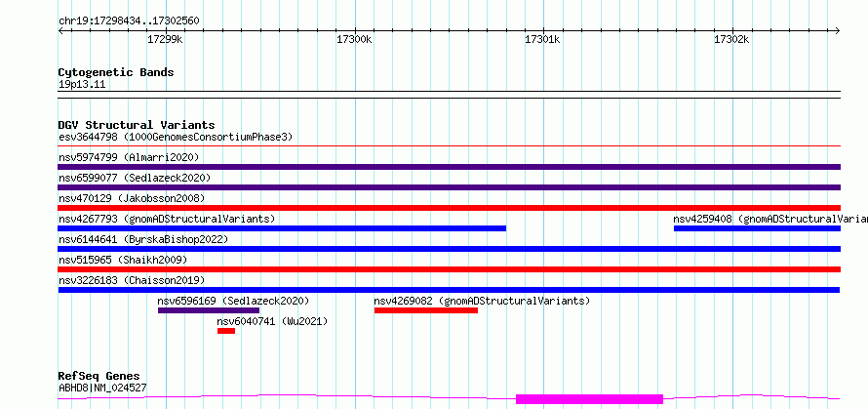
Task: Open the nsv6599077 (Sedlazeck2020) label
Action: click(x=135, y=178)
